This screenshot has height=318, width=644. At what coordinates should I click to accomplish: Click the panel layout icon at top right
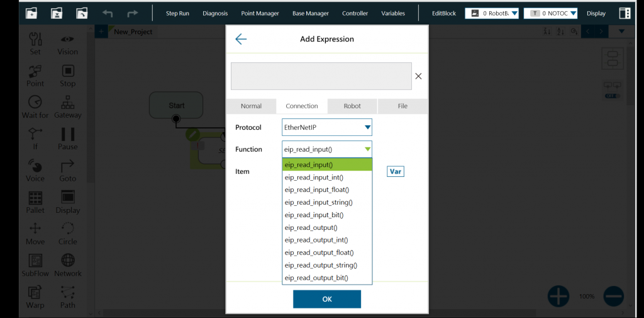[625, 13]
